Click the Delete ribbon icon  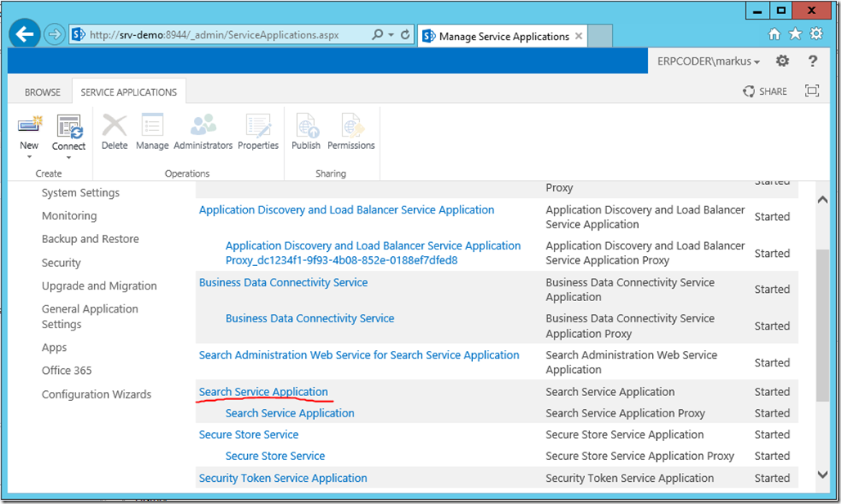[x=115, y=127]
